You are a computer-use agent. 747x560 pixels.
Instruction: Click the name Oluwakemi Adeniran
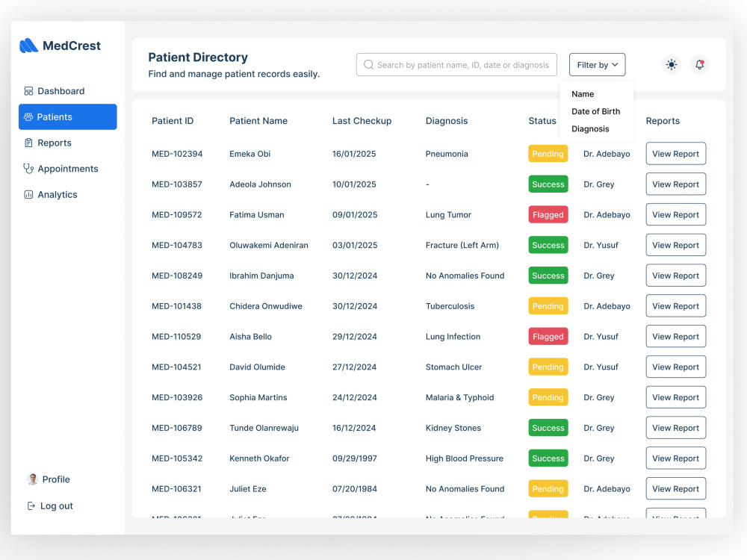click(x=269, y=245)
